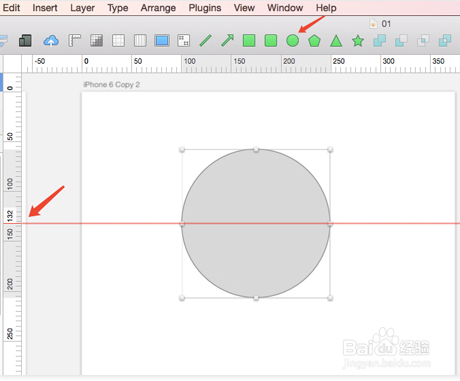Click the gray circle shape on canvas
Viewport: 460px width, 381px height.
pos(256,223)
